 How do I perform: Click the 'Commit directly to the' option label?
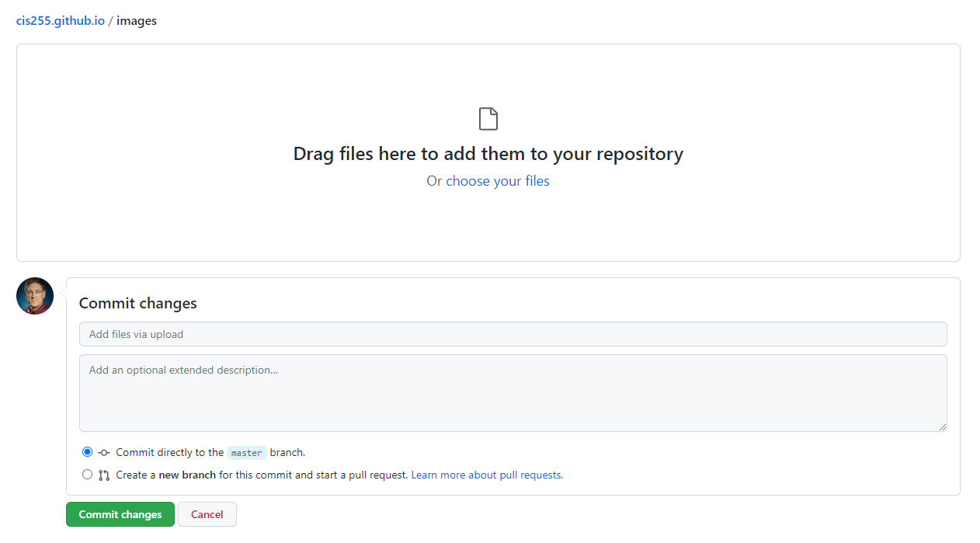[169, 452]
